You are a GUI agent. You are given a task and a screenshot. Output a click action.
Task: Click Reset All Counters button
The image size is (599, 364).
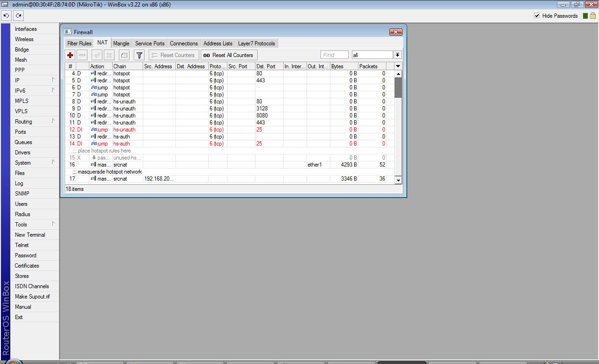pyautogui.click(x=228, y=55)
